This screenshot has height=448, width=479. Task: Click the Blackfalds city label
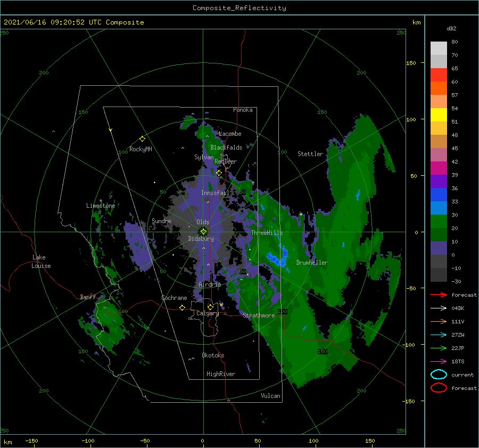(x=226, y=148)
